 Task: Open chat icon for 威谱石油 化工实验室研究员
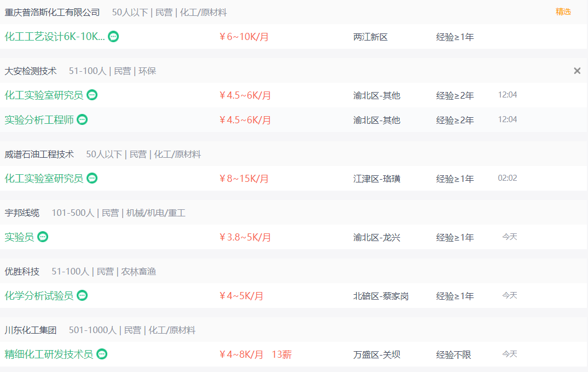click(x=92, y=178)
